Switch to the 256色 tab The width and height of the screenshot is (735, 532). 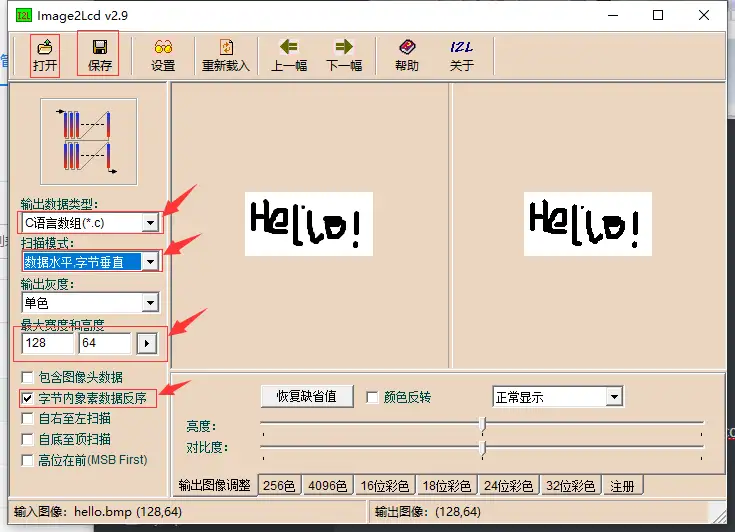[278, 486]
